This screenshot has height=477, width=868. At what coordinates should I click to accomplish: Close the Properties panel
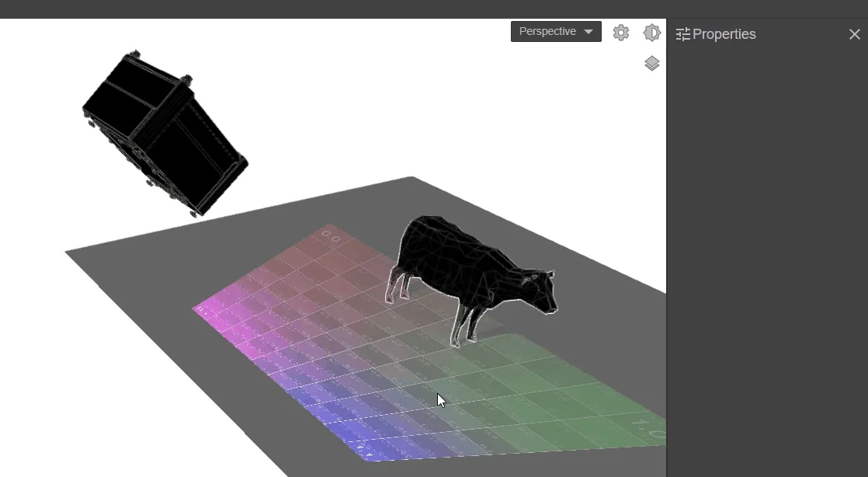[855, 33]
